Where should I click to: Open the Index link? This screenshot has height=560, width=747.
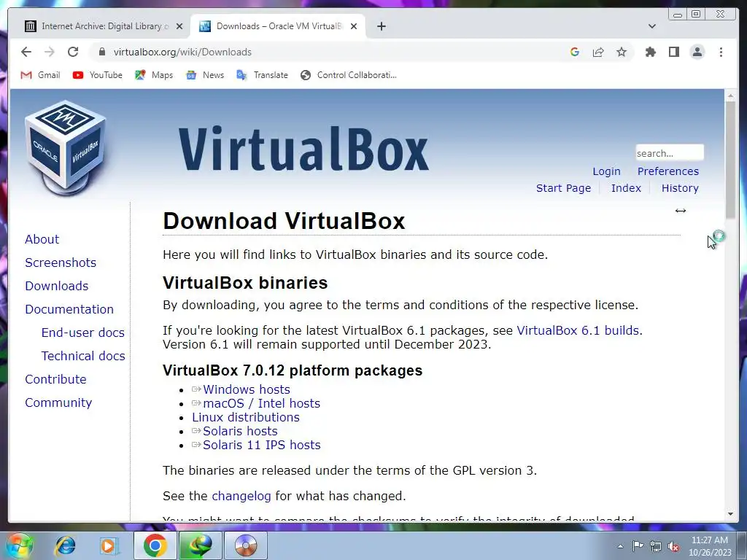(x=626, y=188)
